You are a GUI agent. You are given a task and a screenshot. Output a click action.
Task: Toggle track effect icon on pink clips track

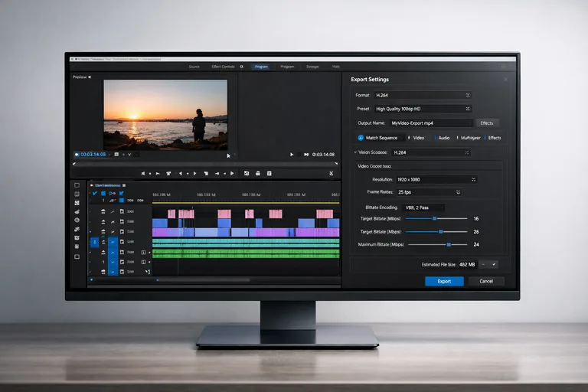point(112,211)
